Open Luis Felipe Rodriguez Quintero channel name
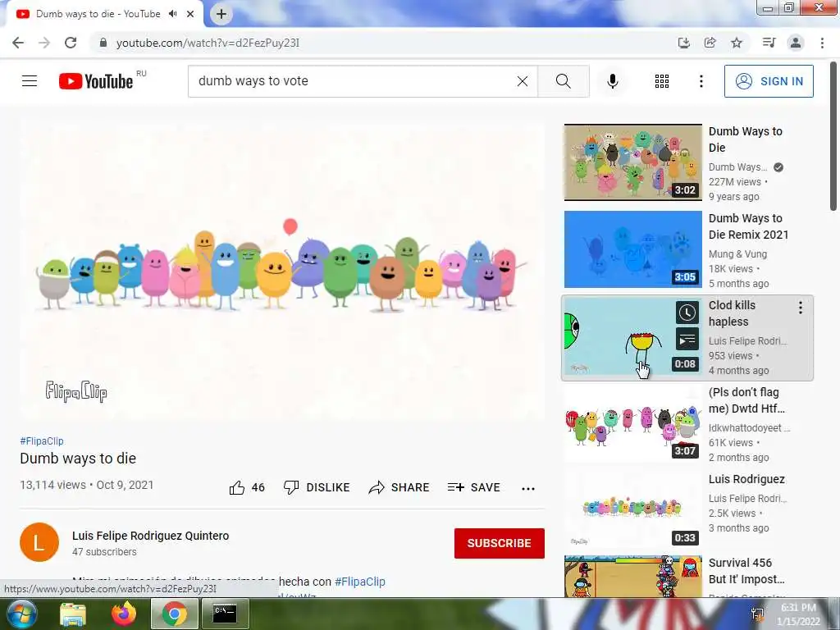 [x=151, y=536]
